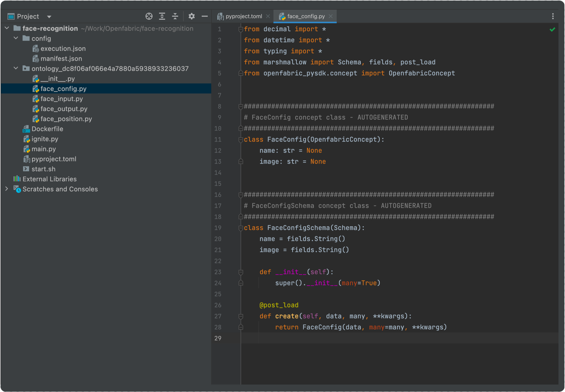
Task: Close the pyproject.toml tab
Action: (268, 16)
